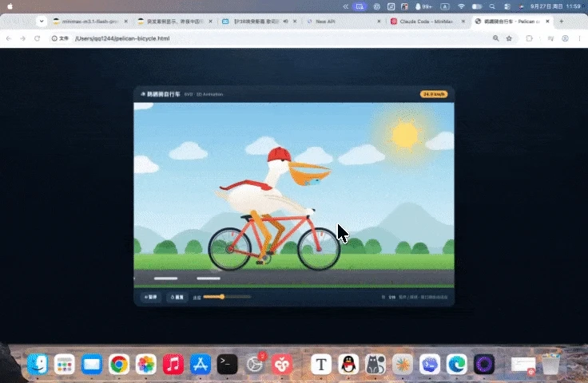588x383 pixels.
Task: Click the pause button below the animation
Action: click(x=151, y=298)
